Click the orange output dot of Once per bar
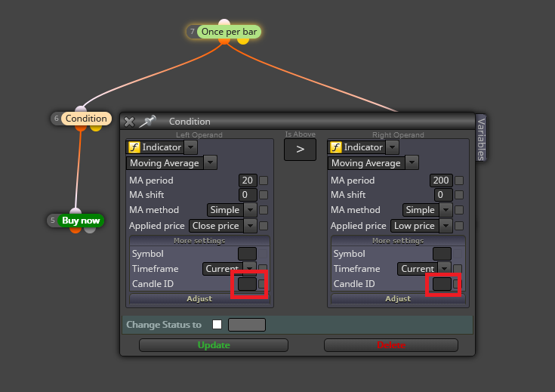The height and width of the screenshot is (392, 555). [224, 41]
